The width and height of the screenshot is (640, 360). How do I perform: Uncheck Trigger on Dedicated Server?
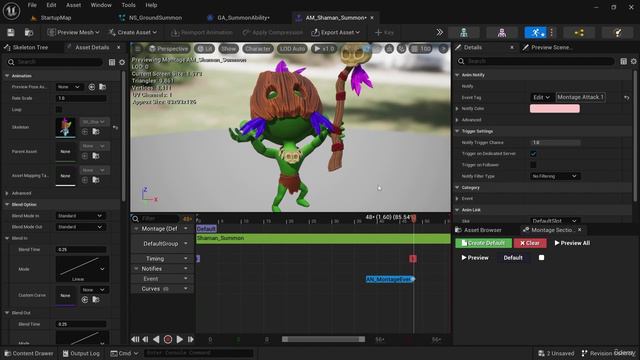pos(533,154)
